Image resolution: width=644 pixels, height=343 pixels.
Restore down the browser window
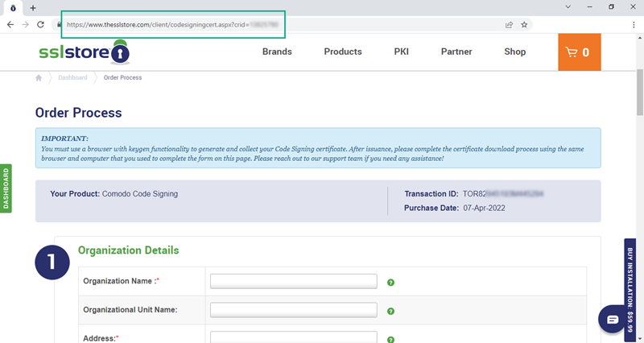611,6
